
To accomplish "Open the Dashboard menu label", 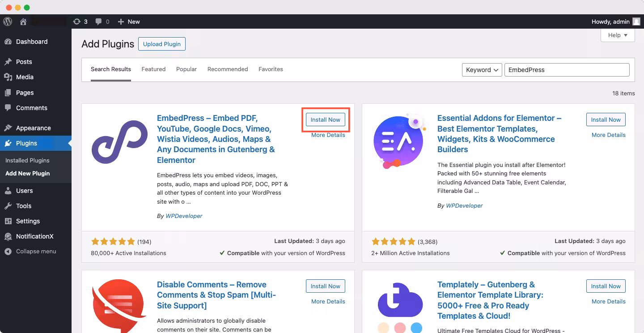I will pyautogui.click(x=32, y=42).
